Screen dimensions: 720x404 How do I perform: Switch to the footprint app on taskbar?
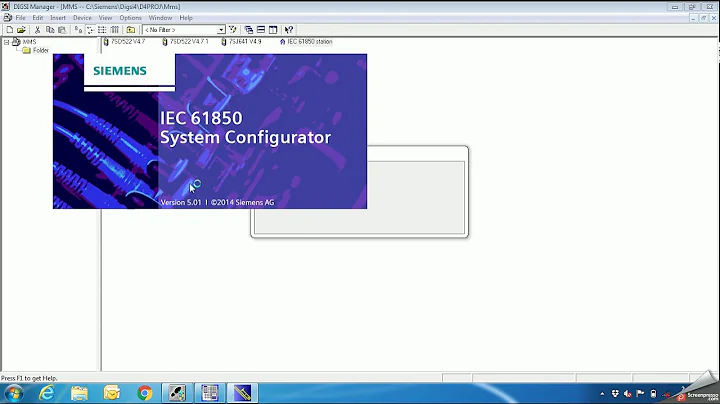(x=177, y=393)
